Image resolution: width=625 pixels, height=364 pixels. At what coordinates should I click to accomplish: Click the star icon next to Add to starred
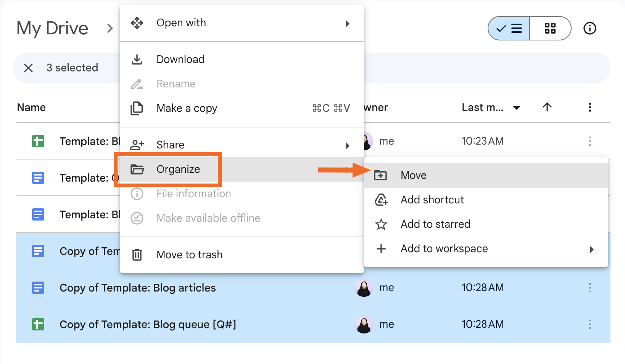[x=381, y=224]
